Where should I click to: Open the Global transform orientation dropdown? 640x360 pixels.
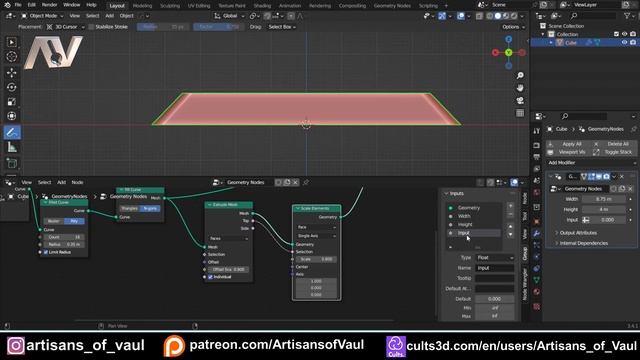(x=229, y=16)
